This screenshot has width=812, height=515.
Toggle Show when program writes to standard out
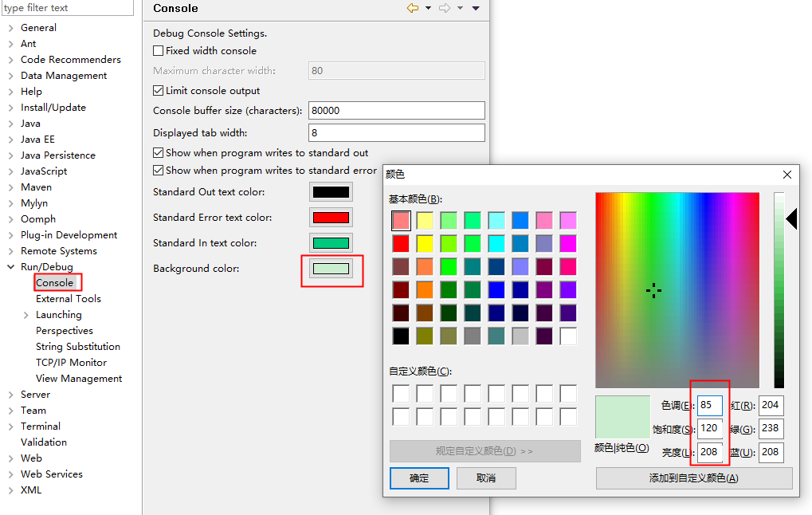click(159, 153)
